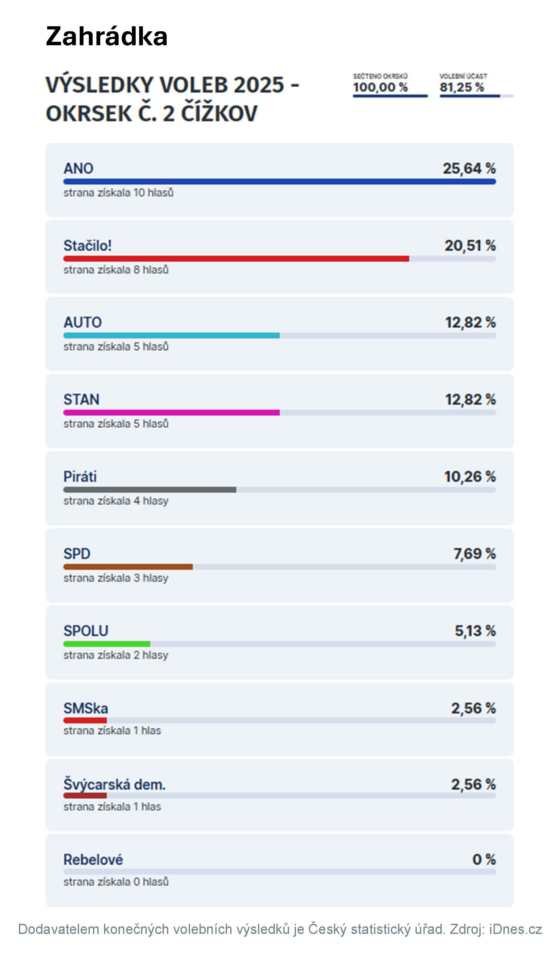The image size is (560, 958).
Task: Click the magenta STAN progress bar
Action: tap(171, 413)
